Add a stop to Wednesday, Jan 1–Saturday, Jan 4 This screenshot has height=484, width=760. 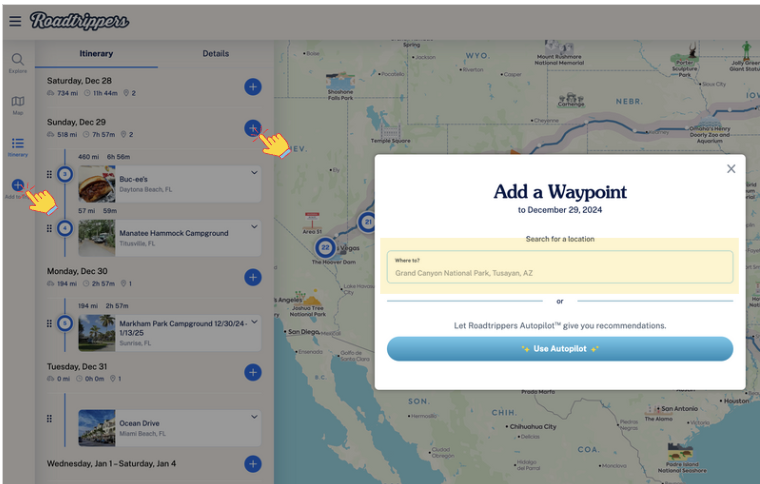pos(253,464)
